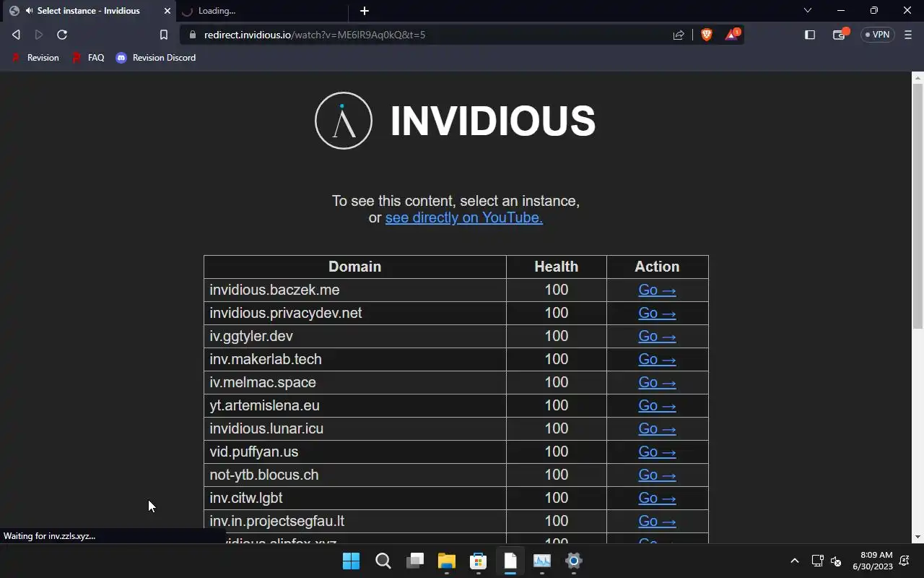This screenshot has height=578, width=924.
Task: Select the iv.ggtyler.dev domain text
Action: pyautogui.click(x=251, y=336)
